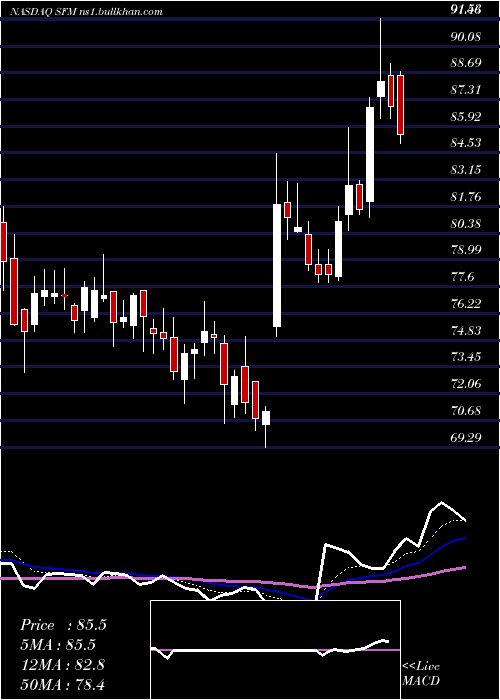Select the 85.92 price axis label
This screenshot has width=500, height=700.
[x=466, y=117]
